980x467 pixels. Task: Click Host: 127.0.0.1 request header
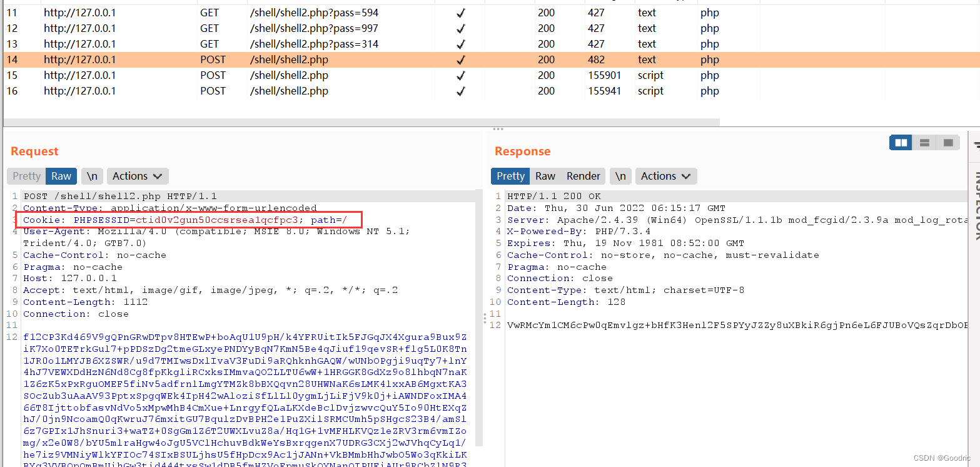click(x=70, y=278)
